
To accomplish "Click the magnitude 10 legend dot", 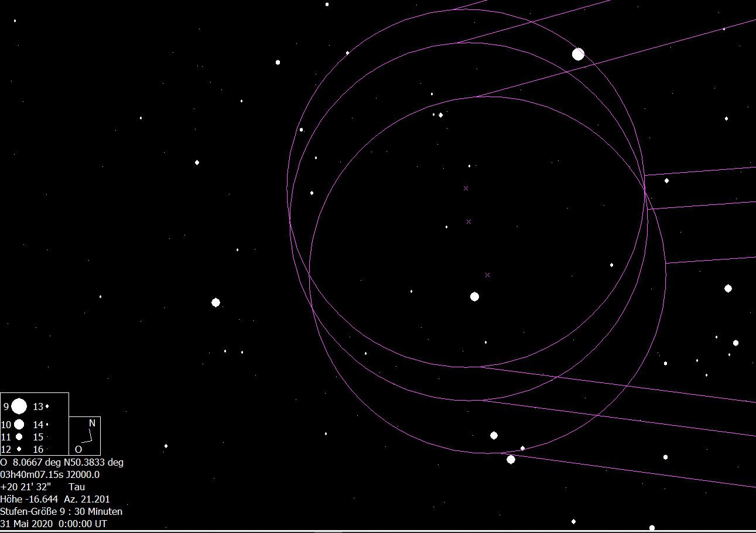I will [19, 424].
